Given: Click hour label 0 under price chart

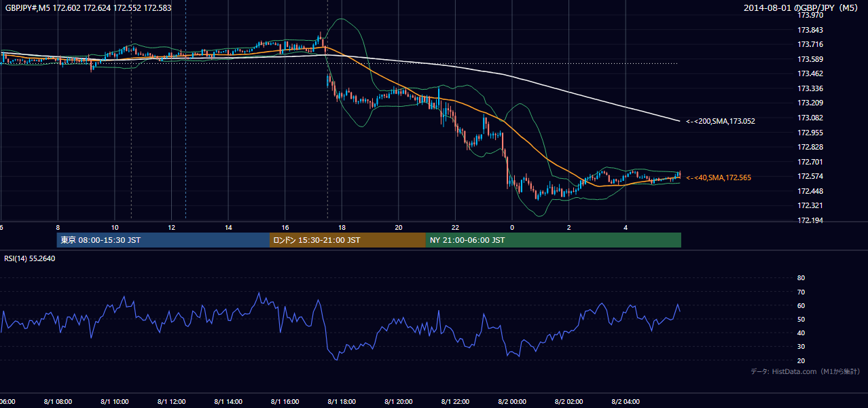Looking at the screenshot, I should click(x=512, y=228).
